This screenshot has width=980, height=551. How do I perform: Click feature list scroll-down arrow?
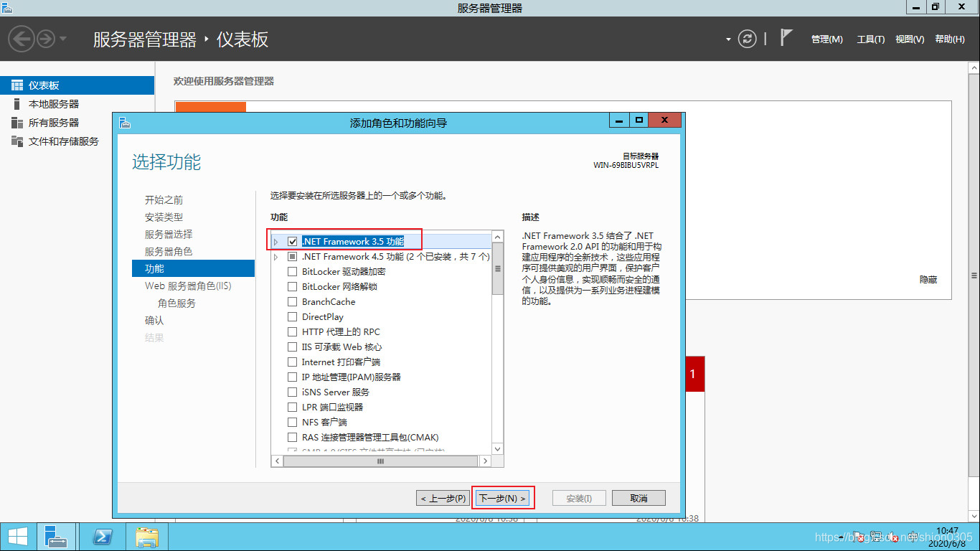tap(497, 450)
